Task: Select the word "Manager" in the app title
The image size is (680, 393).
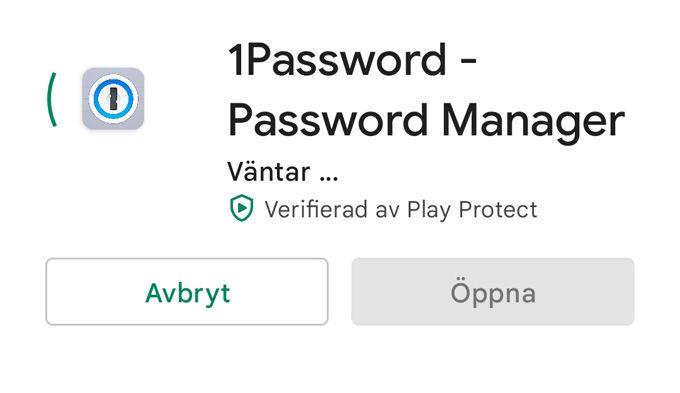Action: (533, 121)
